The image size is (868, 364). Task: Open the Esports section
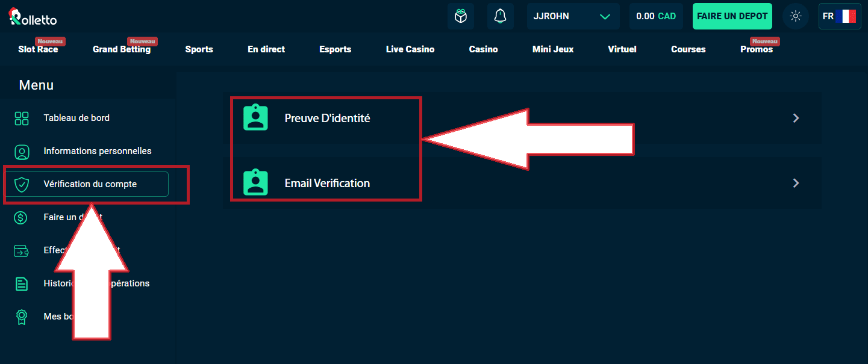tap(336, 49)
